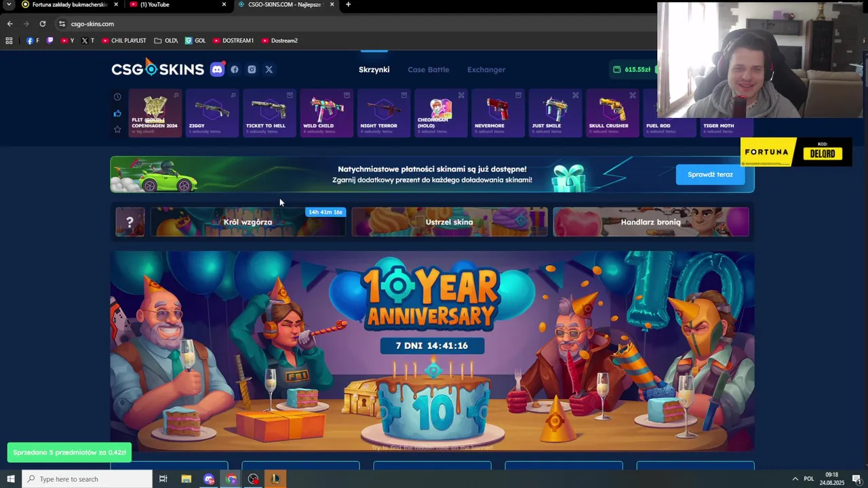Click the Windows taskbar search box

[x=87, y=479]
